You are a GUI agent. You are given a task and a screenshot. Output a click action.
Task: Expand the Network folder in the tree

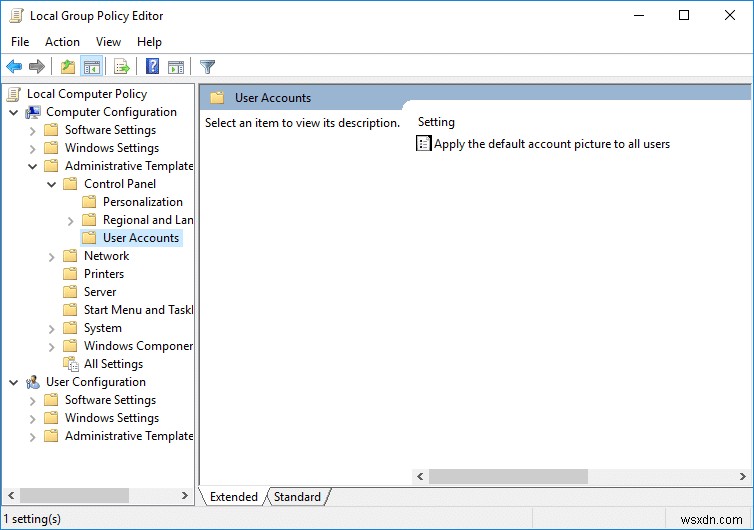(51, 257)
